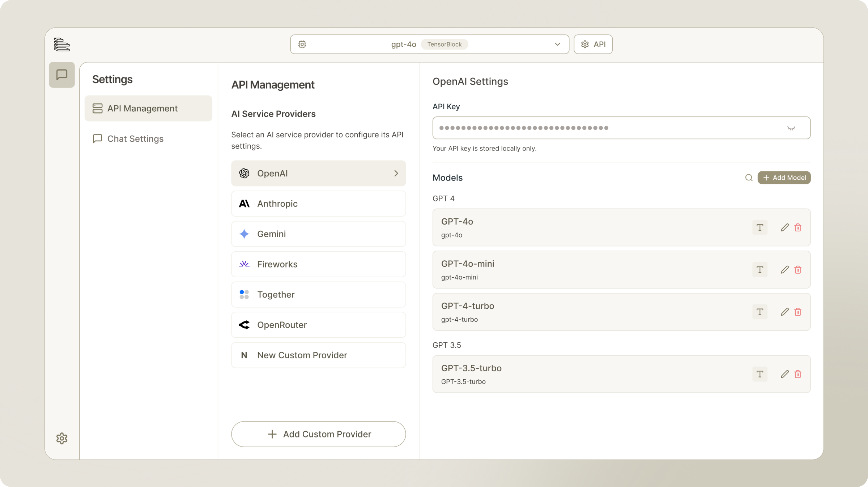Edit the GPT-4o-mini model

[784, 270]
